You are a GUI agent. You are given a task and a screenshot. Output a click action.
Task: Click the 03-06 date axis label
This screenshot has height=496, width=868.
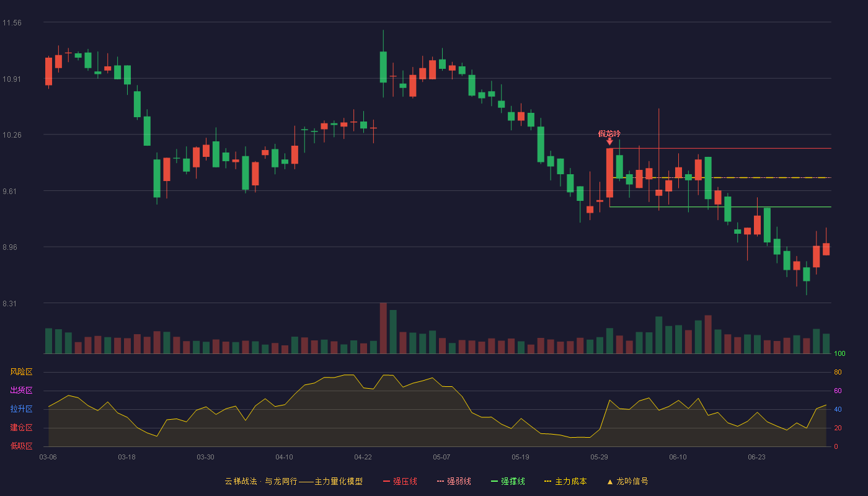click(x=48, y=457)
